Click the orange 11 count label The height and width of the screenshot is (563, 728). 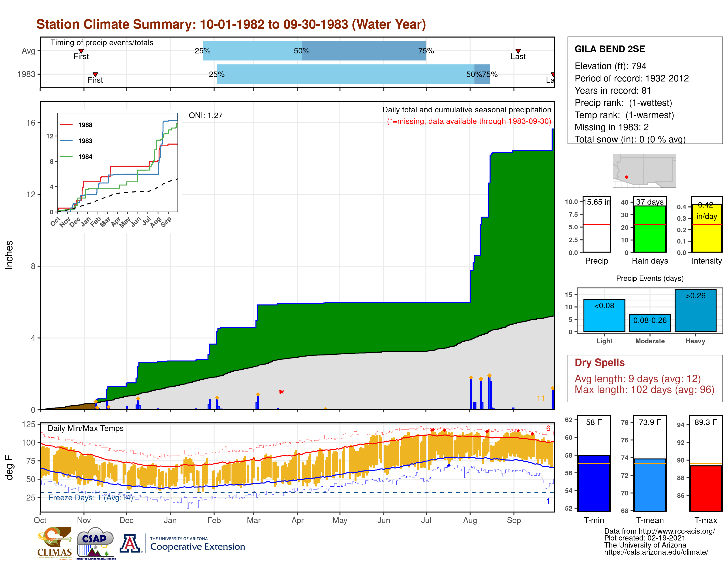point(541,399)
